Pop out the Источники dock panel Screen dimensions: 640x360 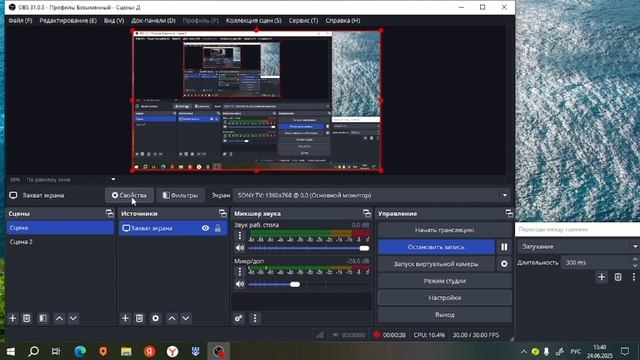tap(222, 213)
